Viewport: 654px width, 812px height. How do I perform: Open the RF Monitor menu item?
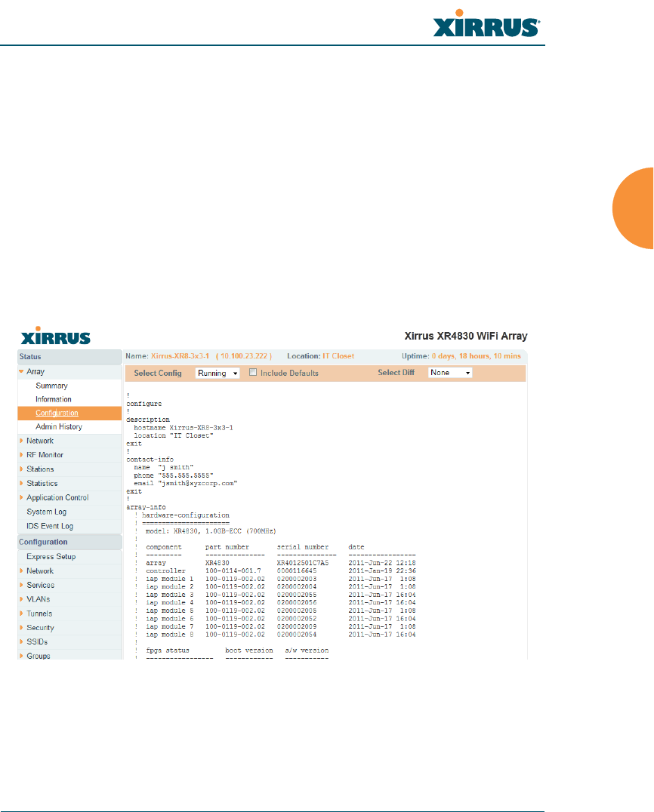(x=45, y=455)
